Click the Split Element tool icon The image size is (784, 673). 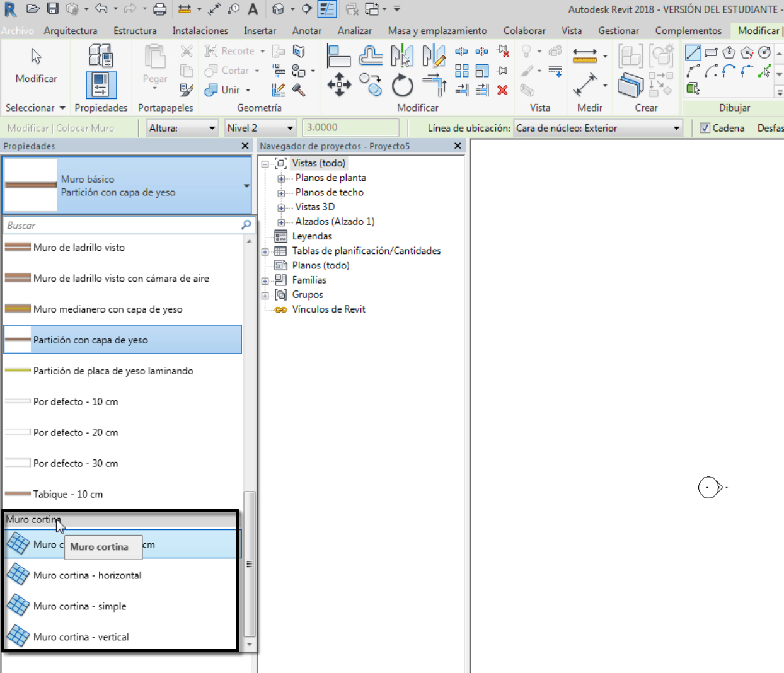(461, 51)
